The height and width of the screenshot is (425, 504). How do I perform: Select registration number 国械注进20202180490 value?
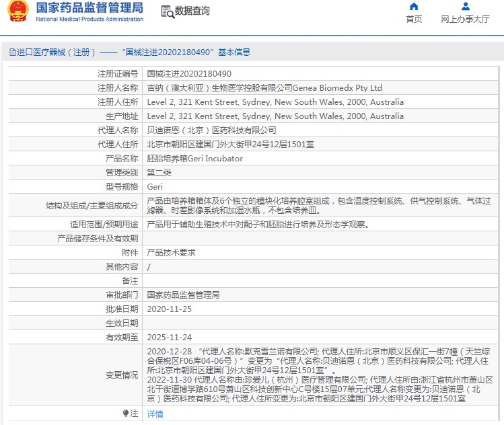pyautogui.click(x=189, y=73)
